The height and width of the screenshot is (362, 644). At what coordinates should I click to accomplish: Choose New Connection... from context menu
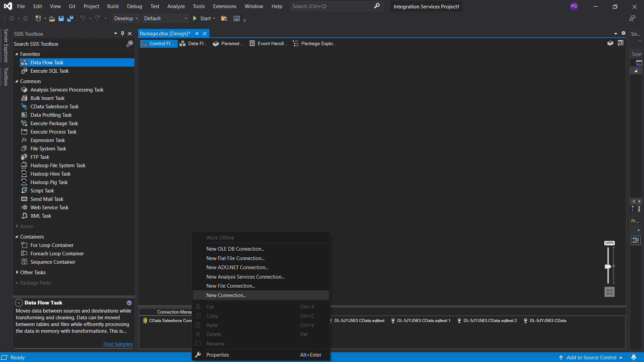[x=226, y=295]
